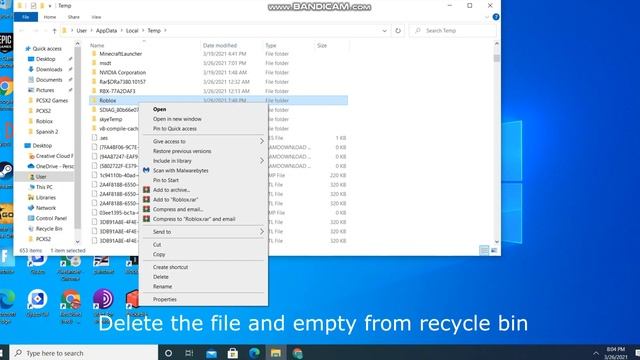Click the Refresh button in address bar
The image size is (640, 360).
[398, 31]
